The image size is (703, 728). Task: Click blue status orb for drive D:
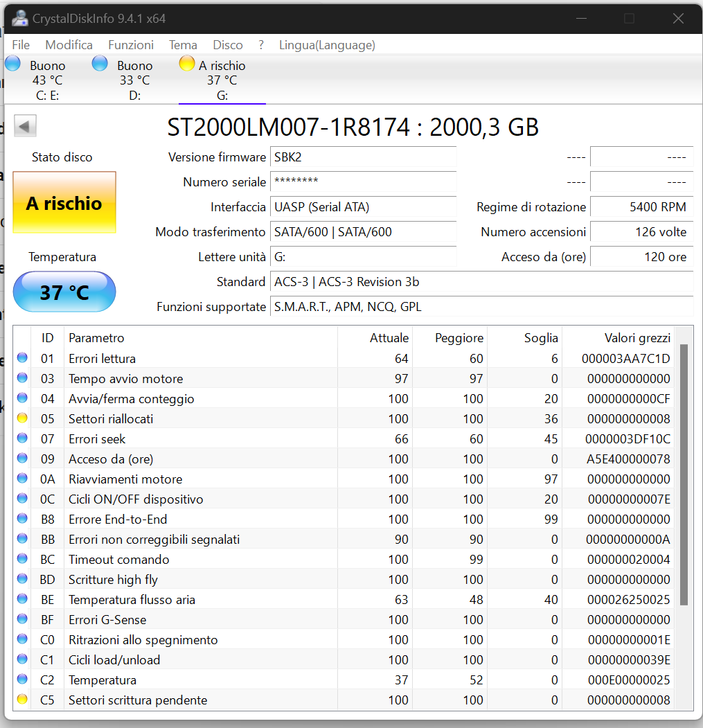coord(100,63)
